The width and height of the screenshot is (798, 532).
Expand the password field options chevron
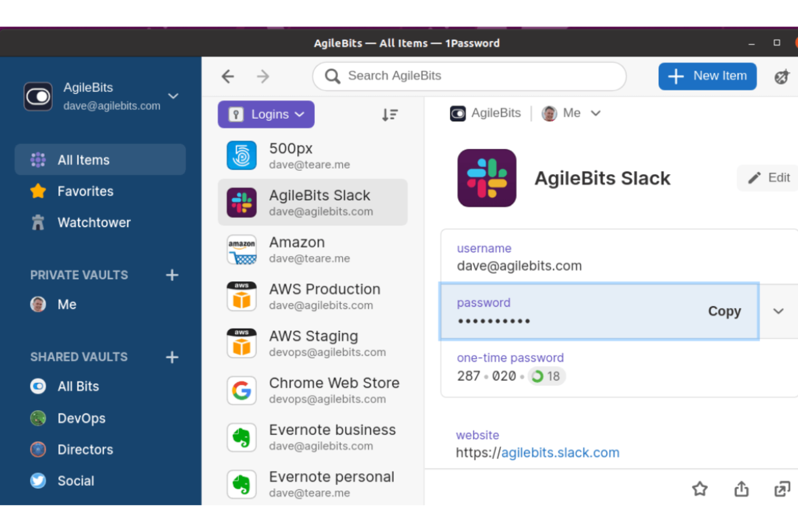tap(778, 311)
